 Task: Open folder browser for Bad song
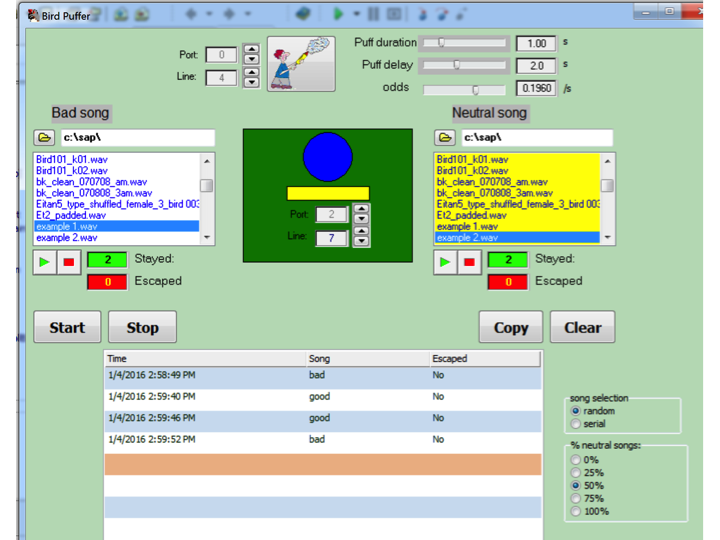(45, 137)
